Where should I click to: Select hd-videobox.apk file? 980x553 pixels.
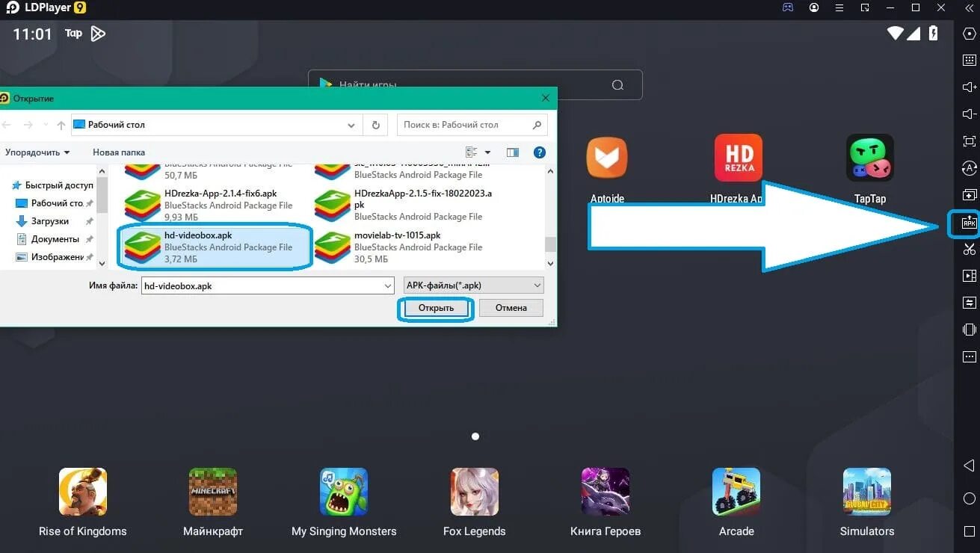pyautogui.click(x=215, y=247)
